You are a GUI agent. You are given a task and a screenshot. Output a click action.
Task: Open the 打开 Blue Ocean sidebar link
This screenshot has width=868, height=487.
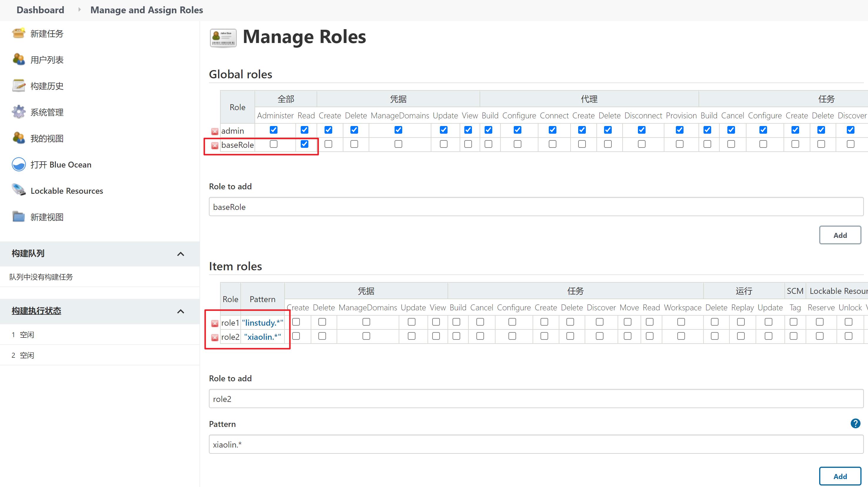(61, 165)
